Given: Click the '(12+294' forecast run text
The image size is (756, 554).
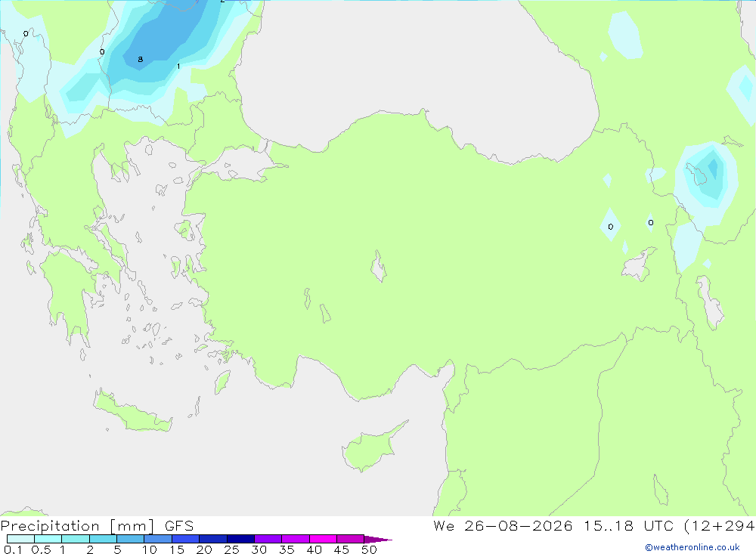Looking at the screenshot, I should point(720,526).
